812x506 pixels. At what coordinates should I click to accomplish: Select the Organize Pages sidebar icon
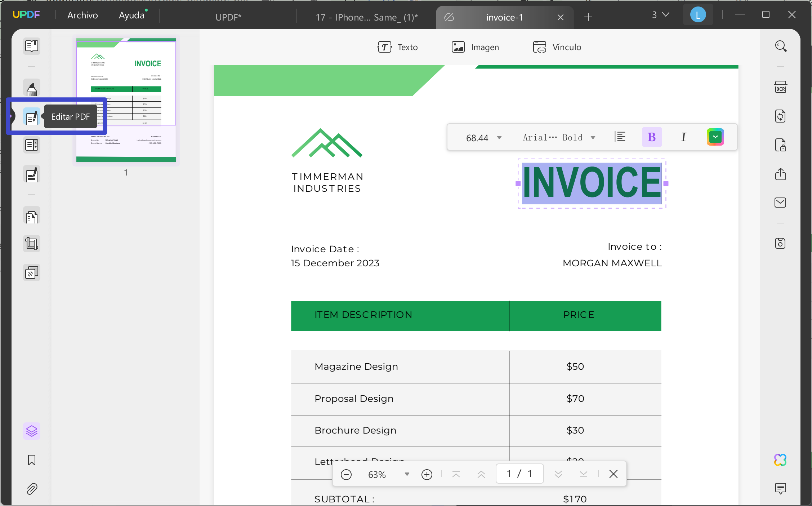point(32,217)
